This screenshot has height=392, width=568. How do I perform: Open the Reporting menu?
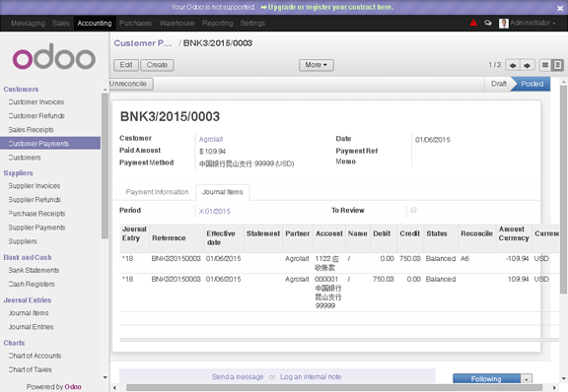tap(218, 24)
